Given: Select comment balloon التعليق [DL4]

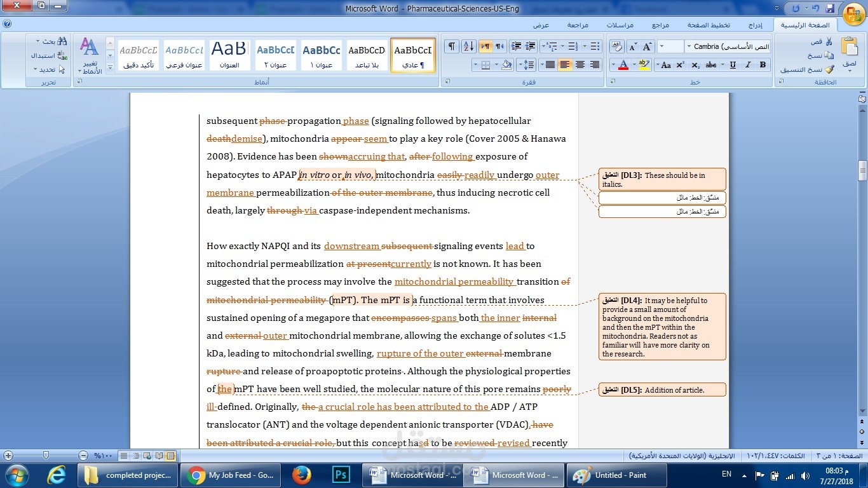Looking at the screenshot, I should click(662, 326).
